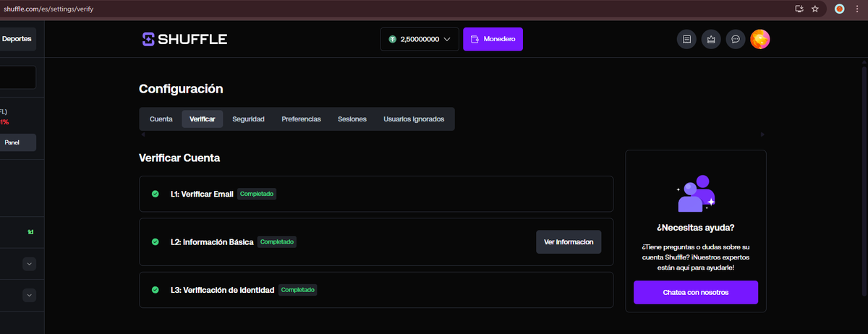This screenshot has width=868, height=334.
Task: Open the browser three-dot menu
Action: pos(856,9)
